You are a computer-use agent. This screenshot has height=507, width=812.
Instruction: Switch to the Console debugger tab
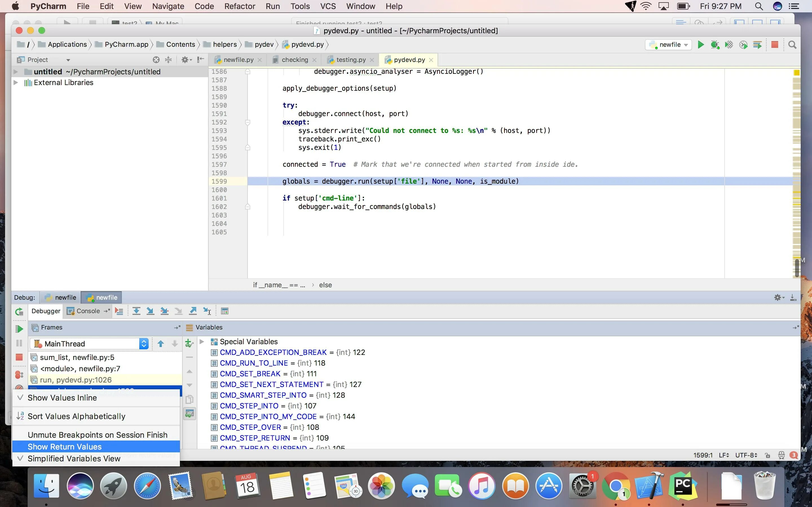(88, 311)
